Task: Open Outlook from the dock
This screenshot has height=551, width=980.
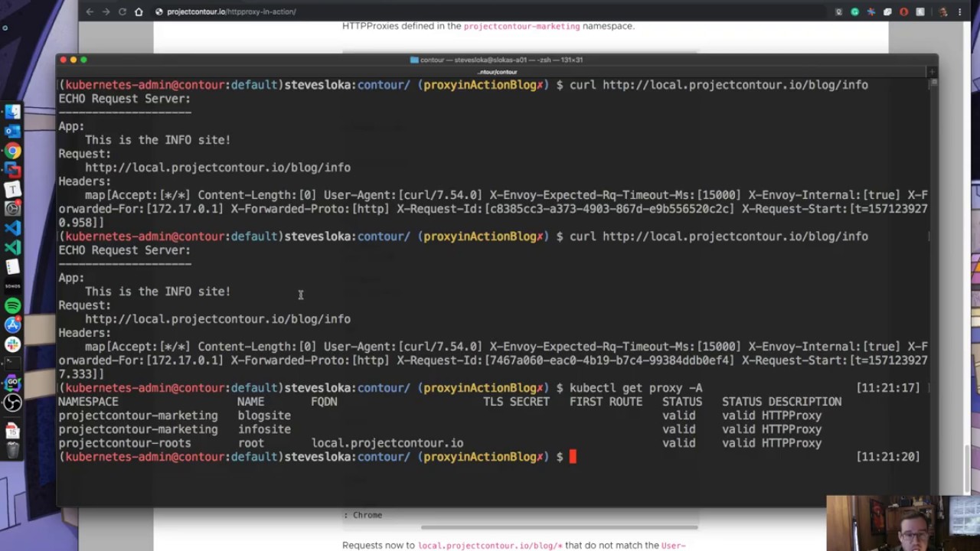Action: pos(12,130)
